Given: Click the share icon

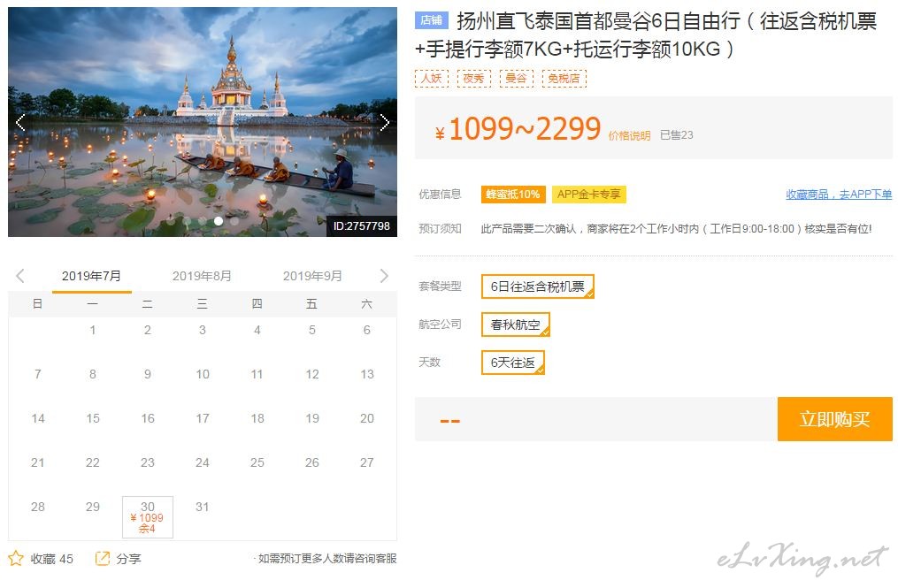Looking at the screenshot, I should coord(102,558).
